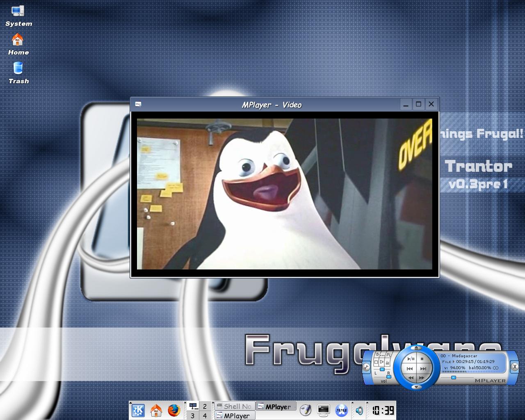Click the seek position slider knob
Viewport: 525px width, 420px height.
coord(453,377)
